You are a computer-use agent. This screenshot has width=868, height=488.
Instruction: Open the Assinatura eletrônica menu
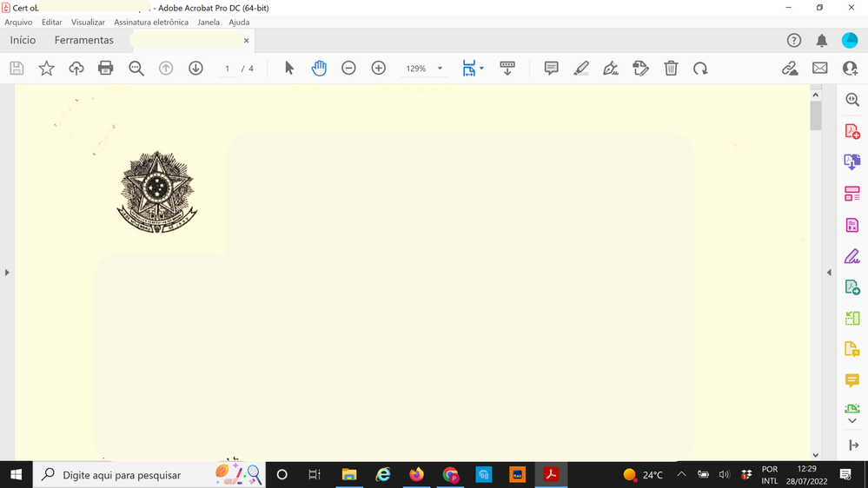(x=151, y=22)
